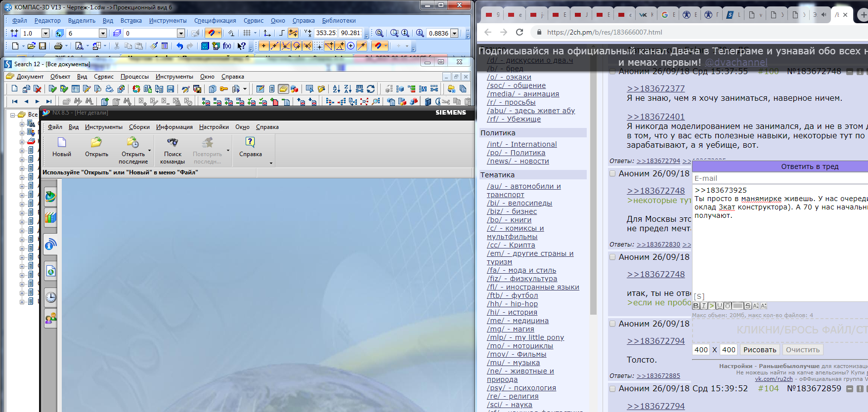This screenshot has width=868, height=412.
Task: Open Roles people tab in NX sidebar
Action: point(50,318)
